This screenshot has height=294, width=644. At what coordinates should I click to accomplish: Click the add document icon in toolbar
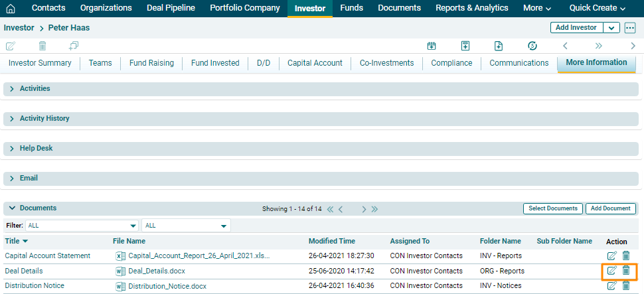(x=499, y=46)
